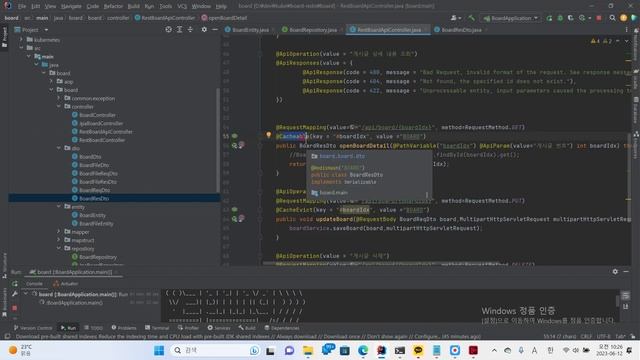This screenshot has width=640, height=360.
Task: Open the Tools menu
Action: click(165, 7)
